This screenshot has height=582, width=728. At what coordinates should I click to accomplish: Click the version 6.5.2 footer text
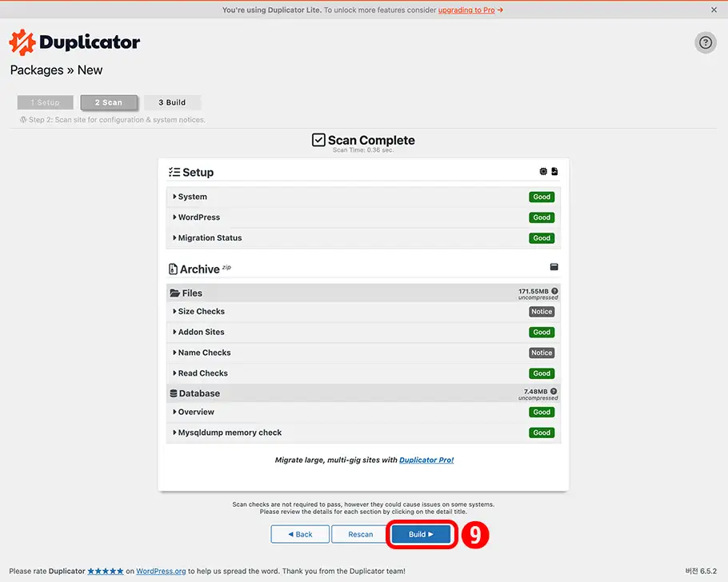point(701,571)
